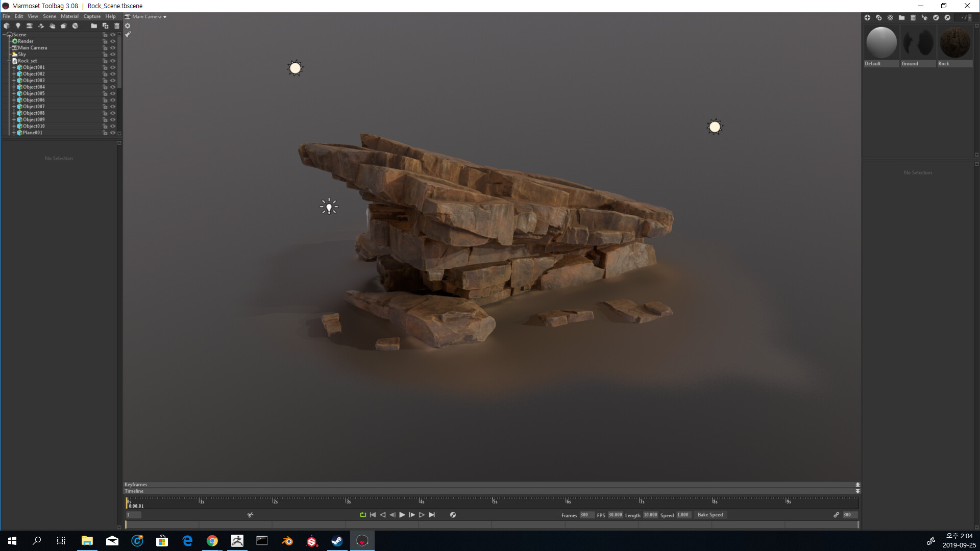Viewport: 980px width, 551px height.
Task: Open the Capture menu
Action: click(92, 16)
